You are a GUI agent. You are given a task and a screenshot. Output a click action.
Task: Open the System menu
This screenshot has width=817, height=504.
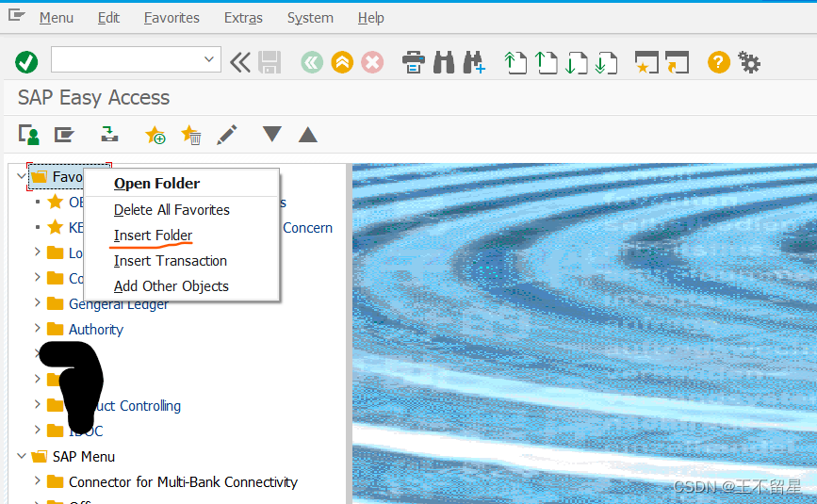tap(310, 18)
